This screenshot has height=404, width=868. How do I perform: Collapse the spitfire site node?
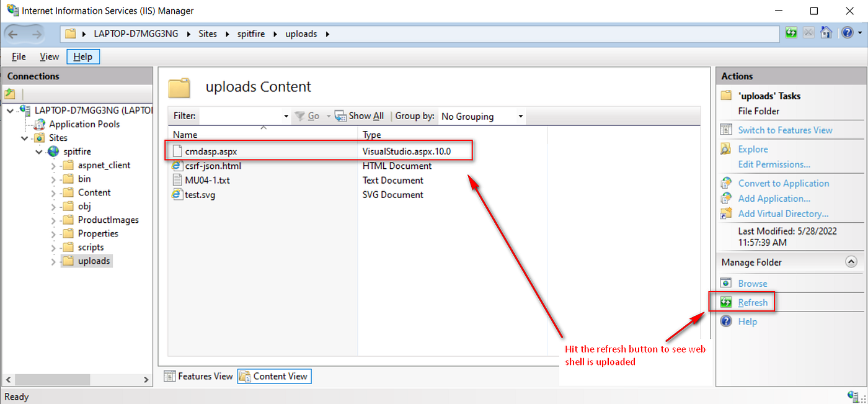pos(38,151)
